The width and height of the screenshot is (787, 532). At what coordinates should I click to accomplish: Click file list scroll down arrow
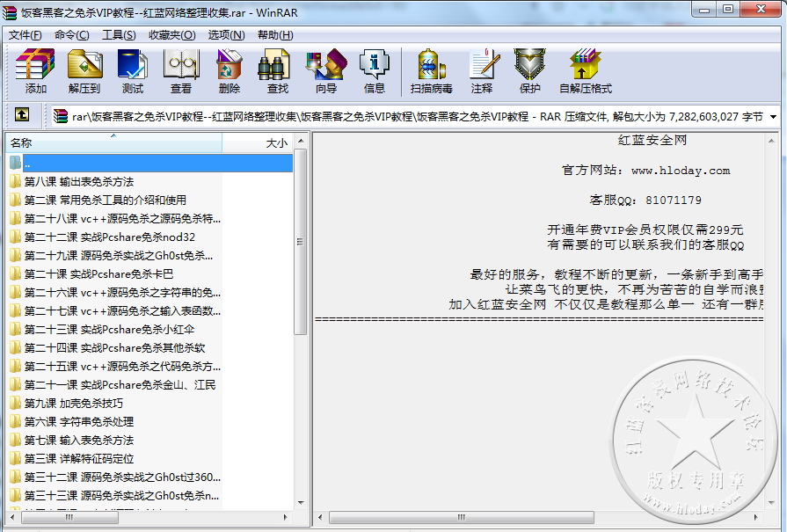tap(301, 502)
